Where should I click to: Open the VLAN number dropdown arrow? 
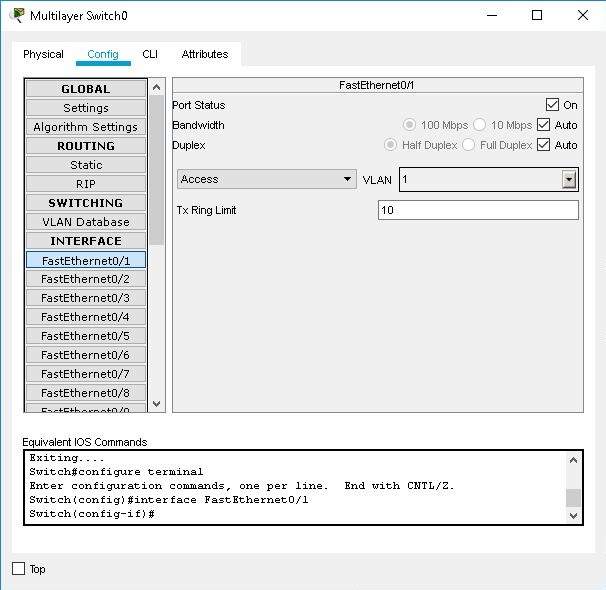click(x=569, y=179)
